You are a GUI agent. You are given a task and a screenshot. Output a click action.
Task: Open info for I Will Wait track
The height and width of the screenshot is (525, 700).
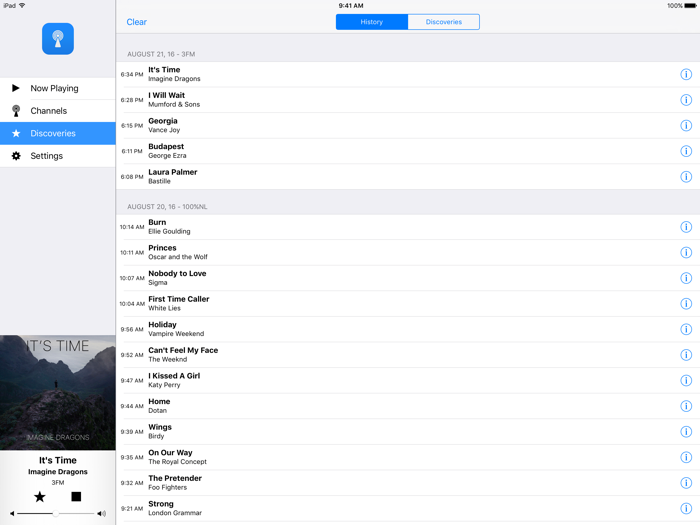686,100
